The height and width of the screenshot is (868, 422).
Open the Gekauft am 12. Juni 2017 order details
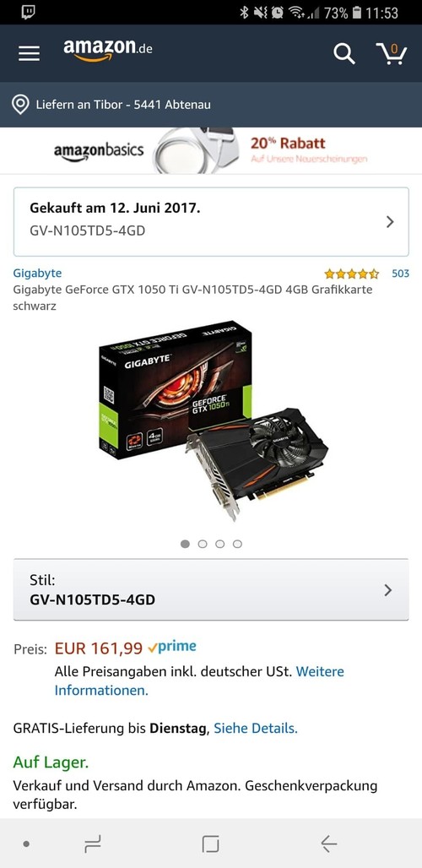[211, 221]
